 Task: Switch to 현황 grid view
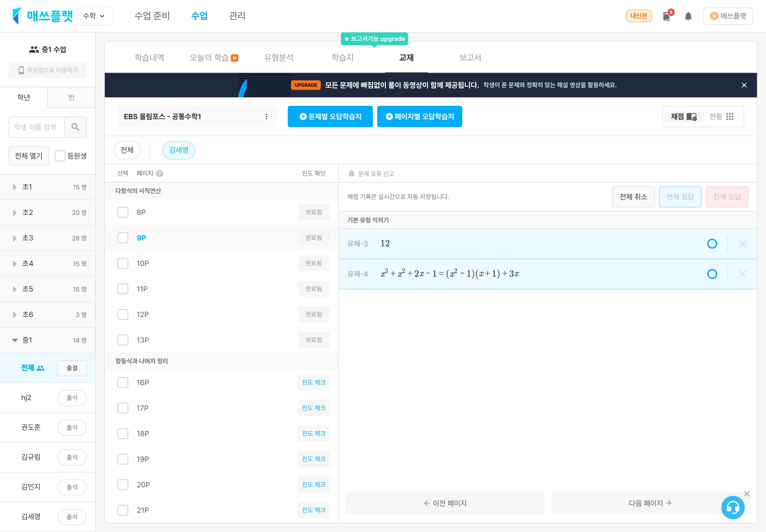point(722,116)
